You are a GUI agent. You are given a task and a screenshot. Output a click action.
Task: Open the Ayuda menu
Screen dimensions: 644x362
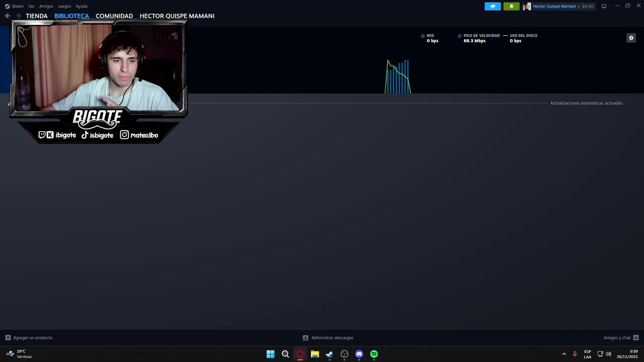[82, 6]
